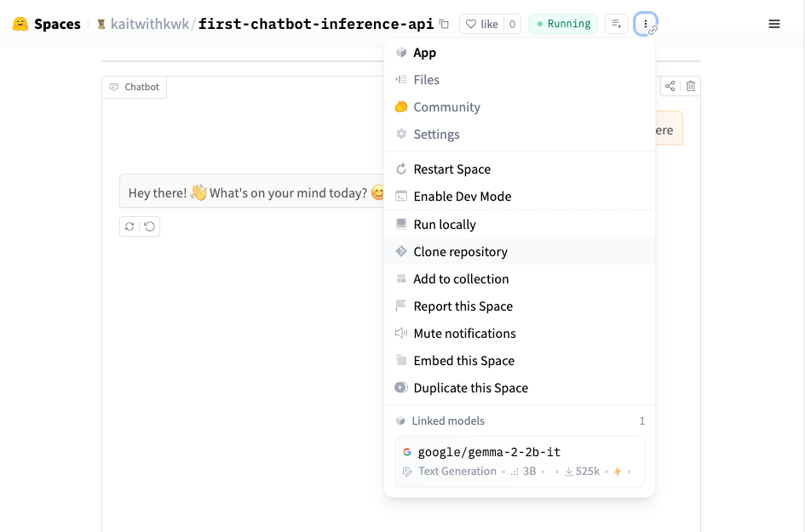Share the chatbot conversation
The image size is (805, 532).
pos(670,86)
